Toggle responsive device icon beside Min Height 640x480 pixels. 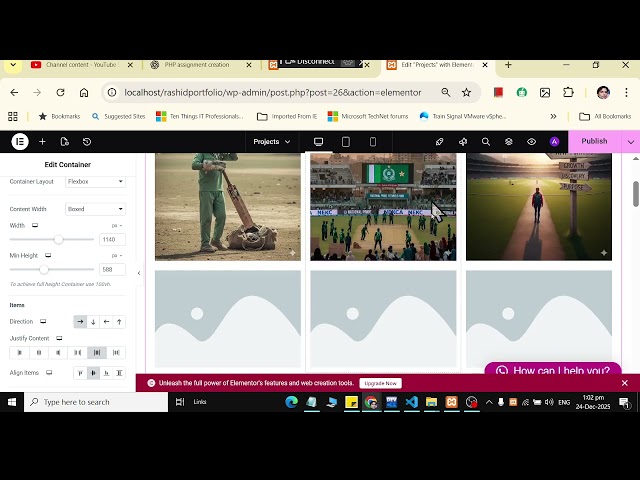pyautogui.click(x=48, y=256)
